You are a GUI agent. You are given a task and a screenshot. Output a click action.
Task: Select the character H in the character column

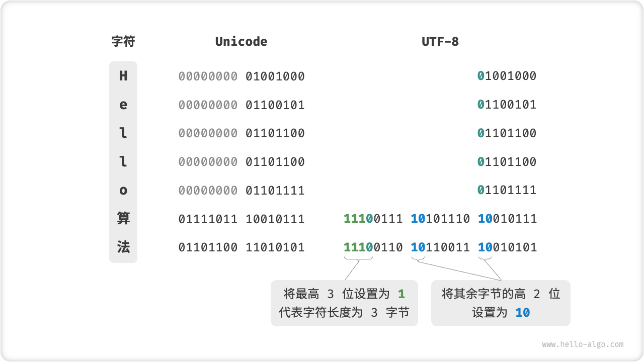tap(123, 76)
